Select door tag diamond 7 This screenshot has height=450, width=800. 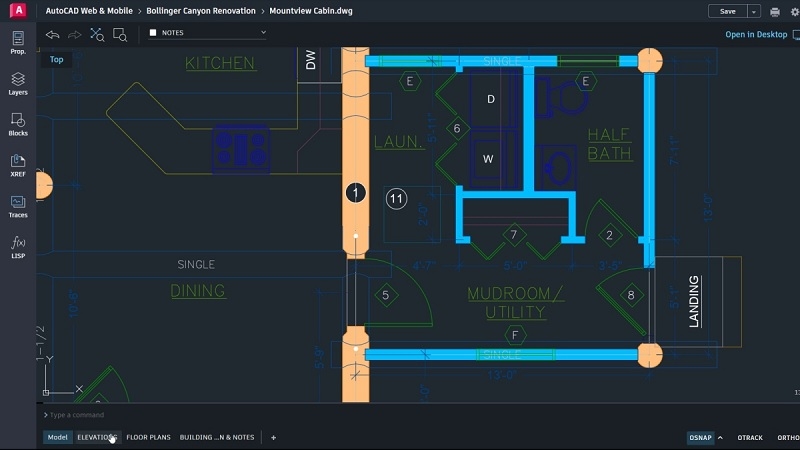(x=514, y=235)
